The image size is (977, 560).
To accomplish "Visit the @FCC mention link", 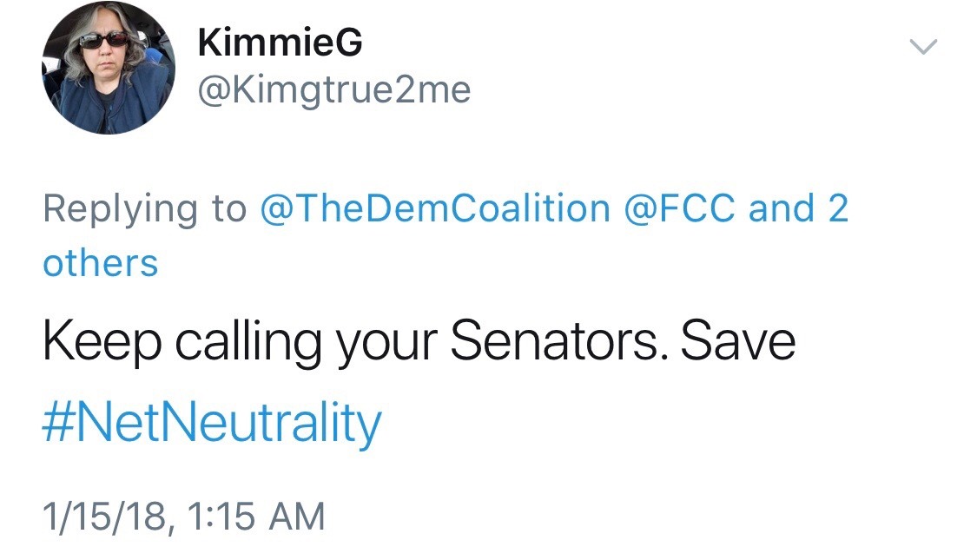I will click(681, 209).
